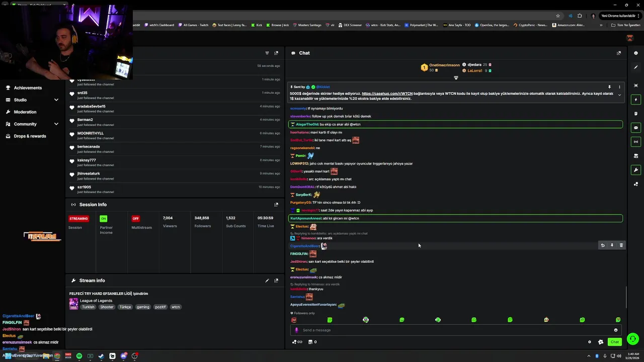The image size is (644, 362).
Task: Click the STREAMING session status badge
Action: 78,219
